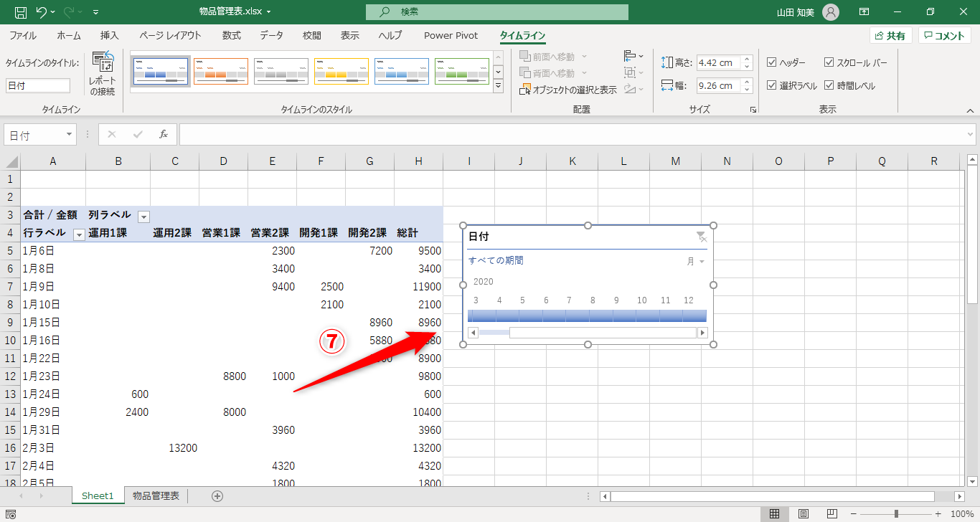The width and height of the screenshot is (980, 522).
Task: Clear the timeline filter icon
Action: pyautogui.click(x=701, y=236)
